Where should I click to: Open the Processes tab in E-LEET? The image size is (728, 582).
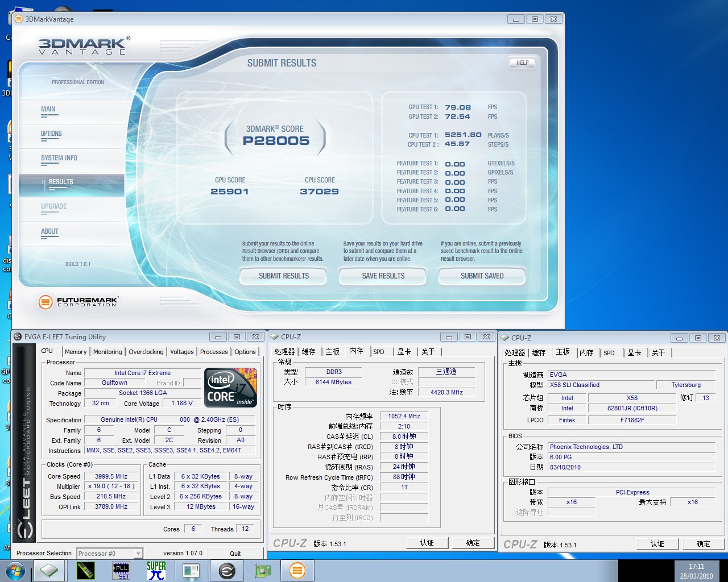point(214,352)
